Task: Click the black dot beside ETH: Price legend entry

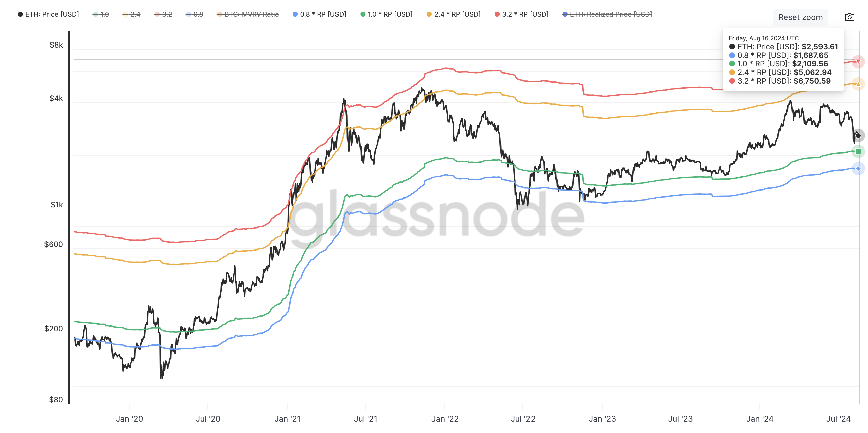Action: tap(20, 14)
